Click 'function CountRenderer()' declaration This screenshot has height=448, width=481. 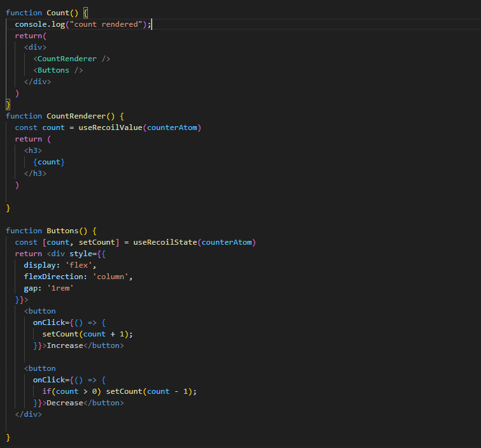tap(60, 116)
